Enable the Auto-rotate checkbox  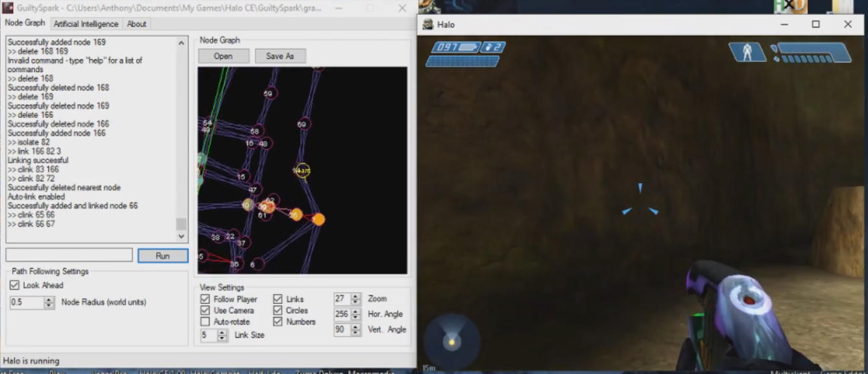pyautogui.click(x=205, y=321)
